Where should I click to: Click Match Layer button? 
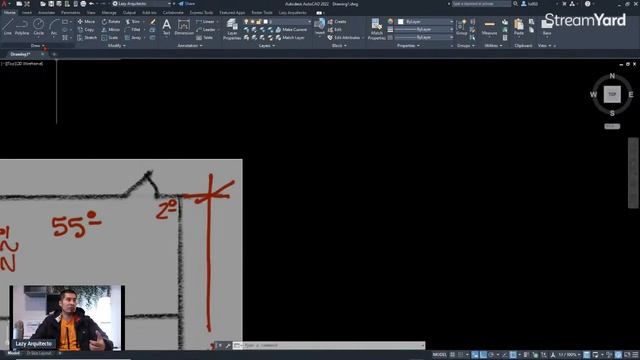(290, 38)
